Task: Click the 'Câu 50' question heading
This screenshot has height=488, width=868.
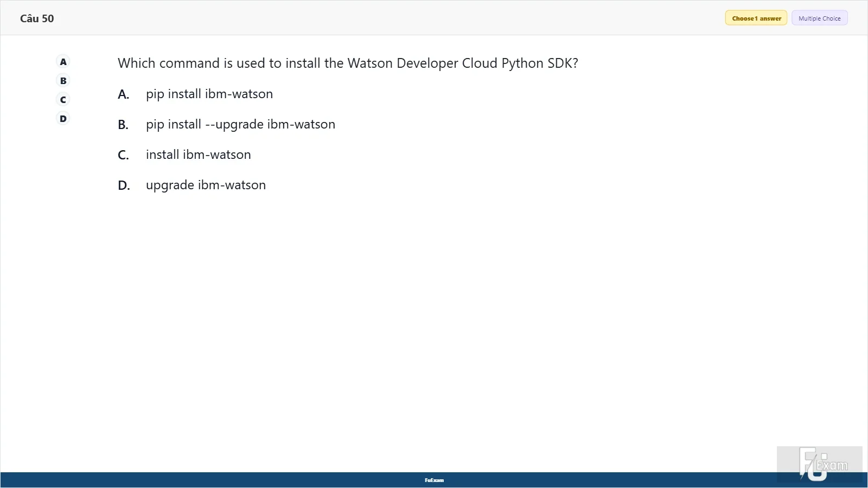Action: pos(37,18)
